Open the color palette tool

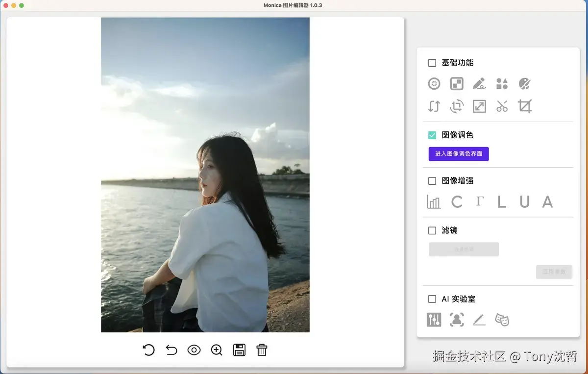coord(525,83)
